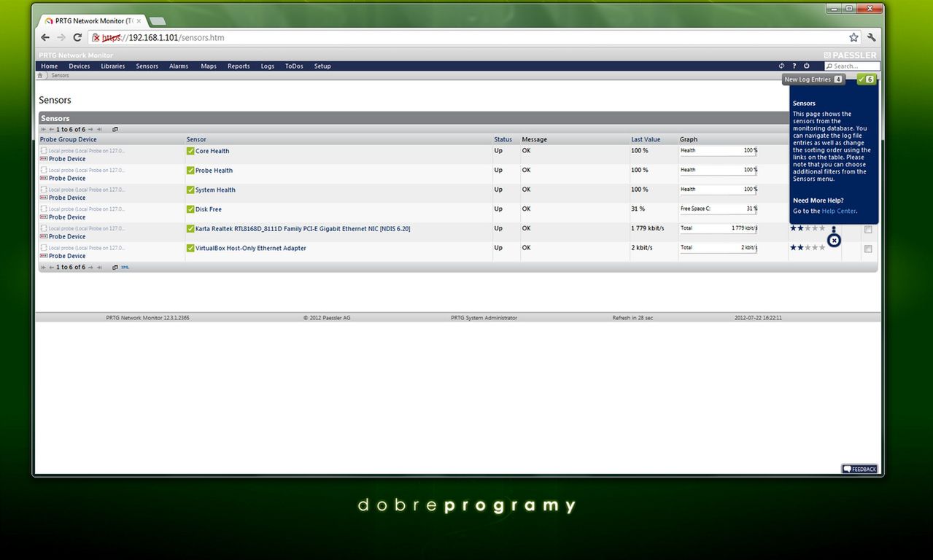Click red device icon in Core Health row
Viewport: 933px width, 560px height.
coord(44,159)
